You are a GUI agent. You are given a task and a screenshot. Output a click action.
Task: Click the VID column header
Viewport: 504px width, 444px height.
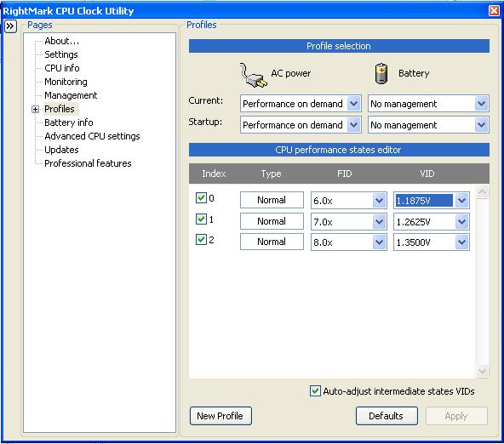(427, 174)
